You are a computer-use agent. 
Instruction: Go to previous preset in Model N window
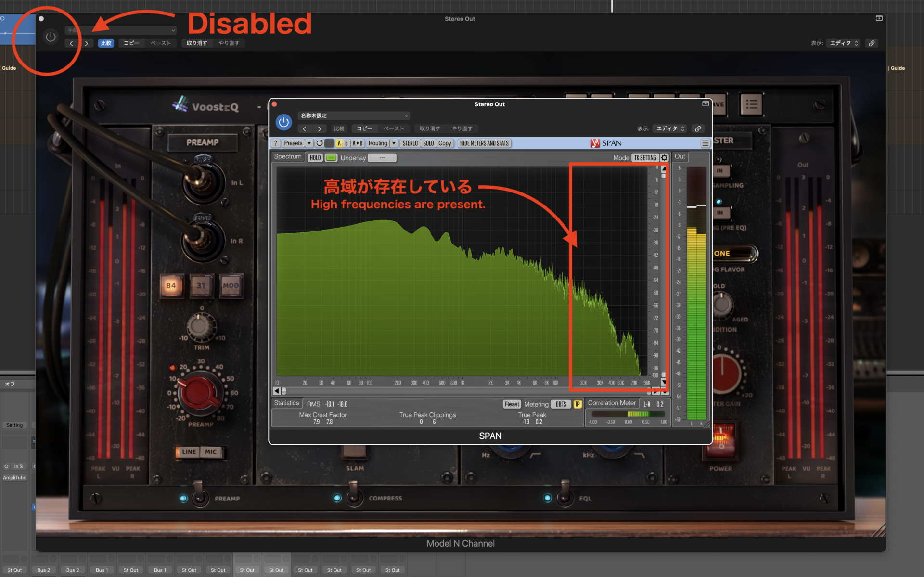pos(71,43)
